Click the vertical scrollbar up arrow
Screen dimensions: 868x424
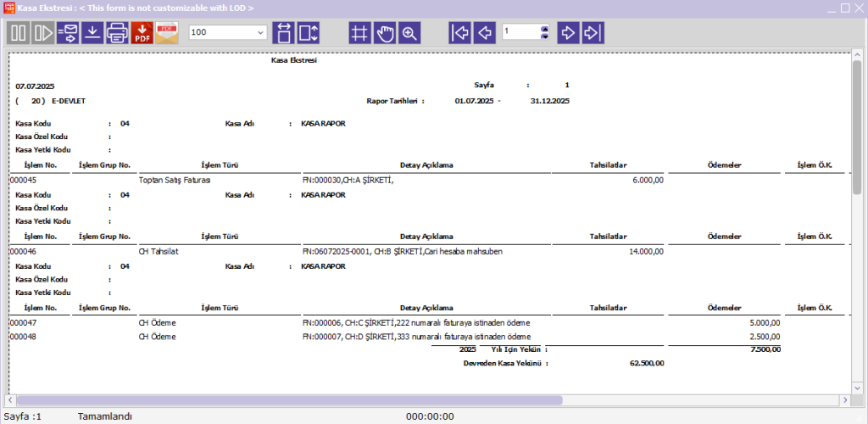tap(857, 55)
